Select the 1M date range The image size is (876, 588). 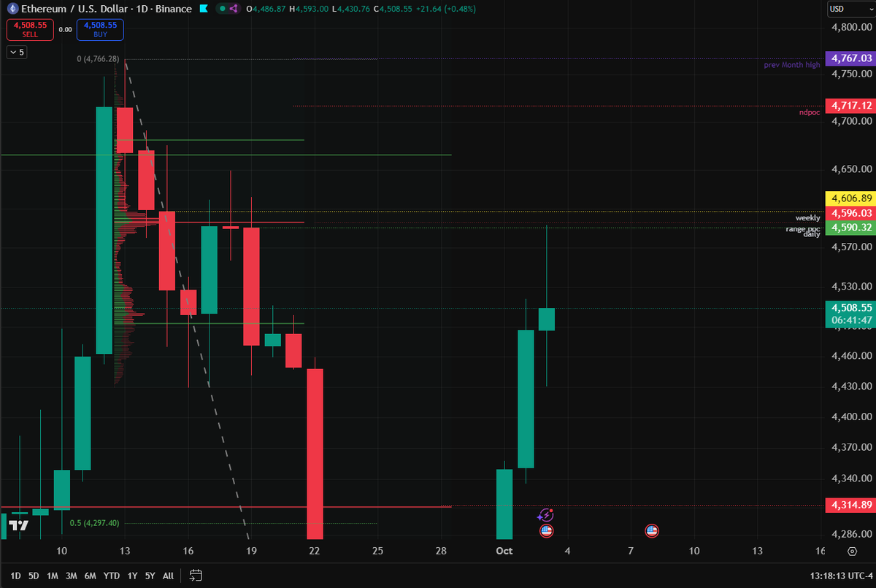53,576
